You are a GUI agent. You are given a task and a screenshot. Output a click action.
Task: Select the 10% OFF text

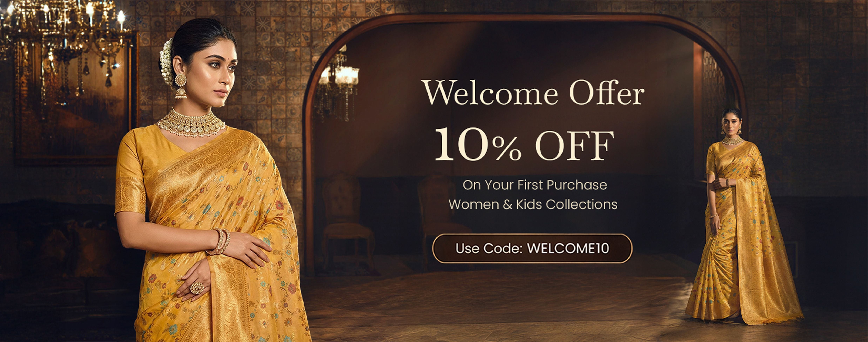(x=524, y=144)
